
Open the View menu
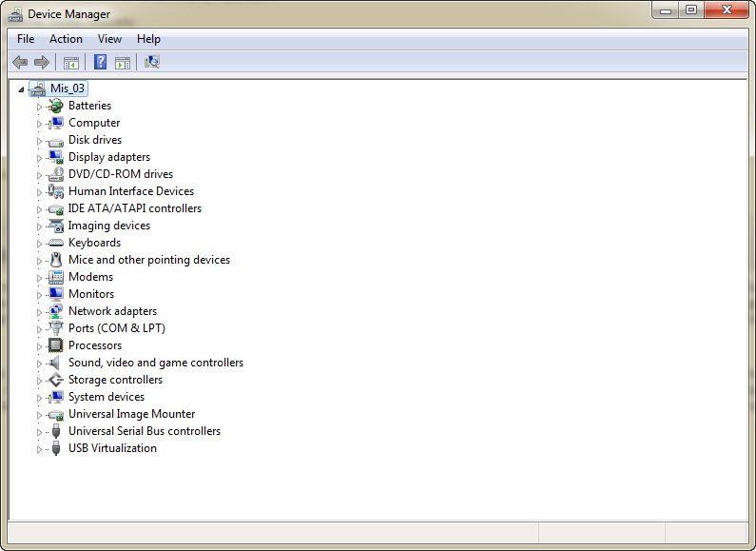109,39
